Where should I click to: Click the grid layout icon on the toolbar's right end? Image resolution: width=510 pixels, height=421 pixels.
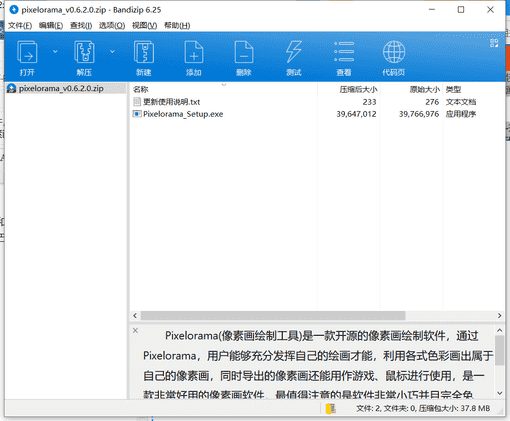pyautogui.click(x=494, y=43)
